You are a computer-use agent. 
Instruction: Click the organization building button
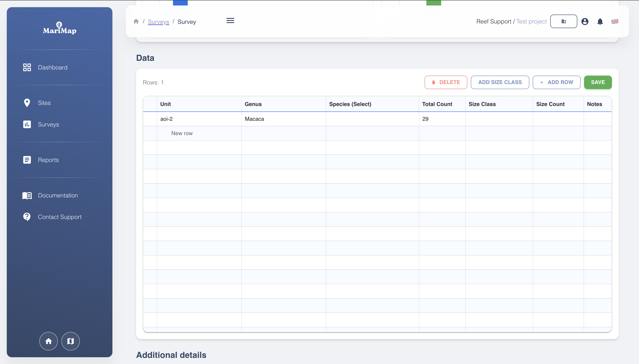tap(563, 22)
